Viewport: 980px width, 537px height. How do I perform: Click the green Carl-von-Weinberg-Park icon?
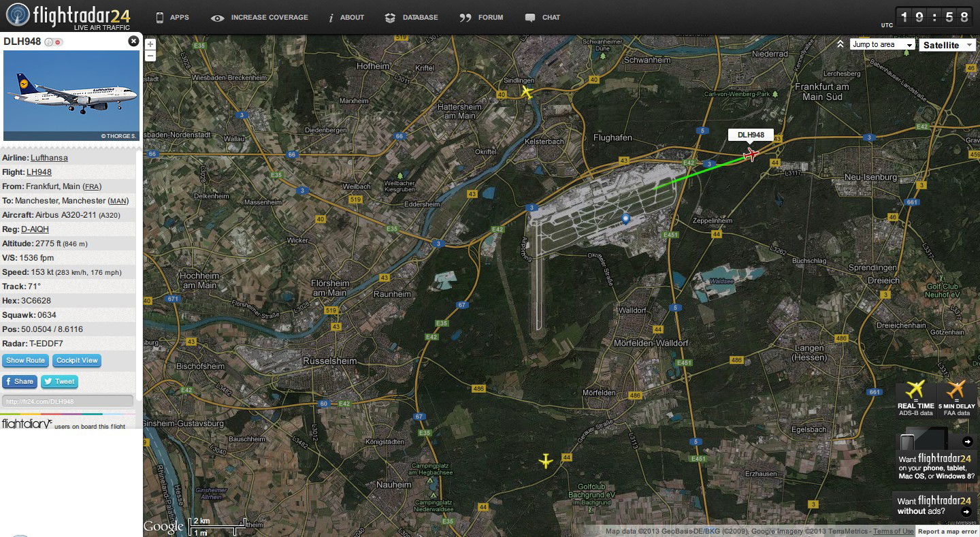[x=774, y=94]
